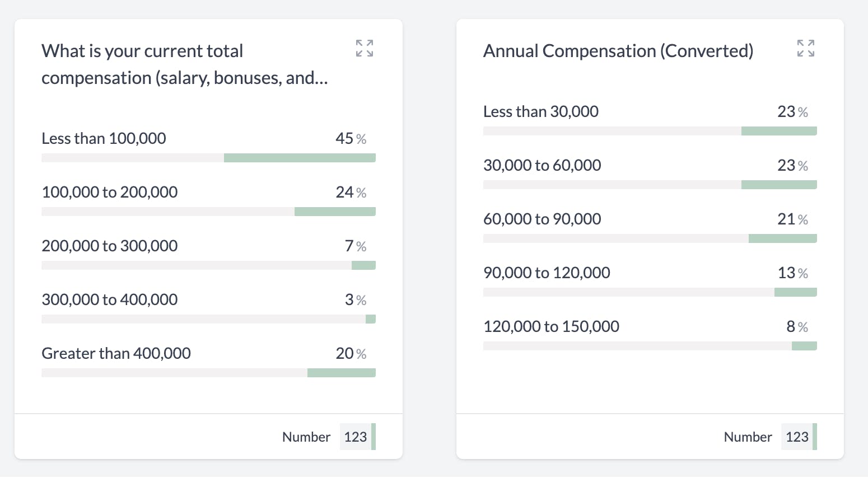The width and height of the screenshot is (868, 487).
Task: Click the 123 number badge in left card
Action: [x=356, y=437]
